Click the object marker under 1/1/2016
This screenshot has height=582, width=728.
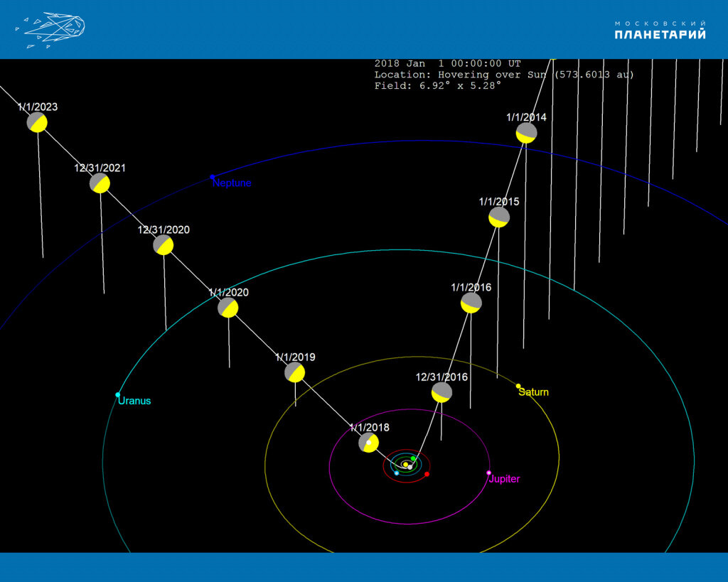pyautogui.click(x=471, y=303)
